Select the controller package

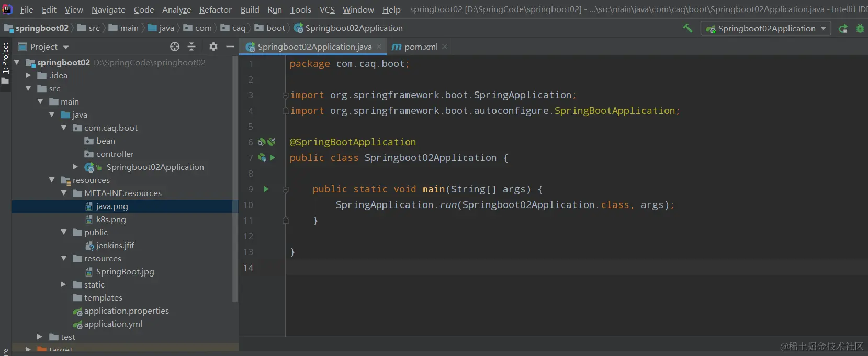(x=109, y=154)
